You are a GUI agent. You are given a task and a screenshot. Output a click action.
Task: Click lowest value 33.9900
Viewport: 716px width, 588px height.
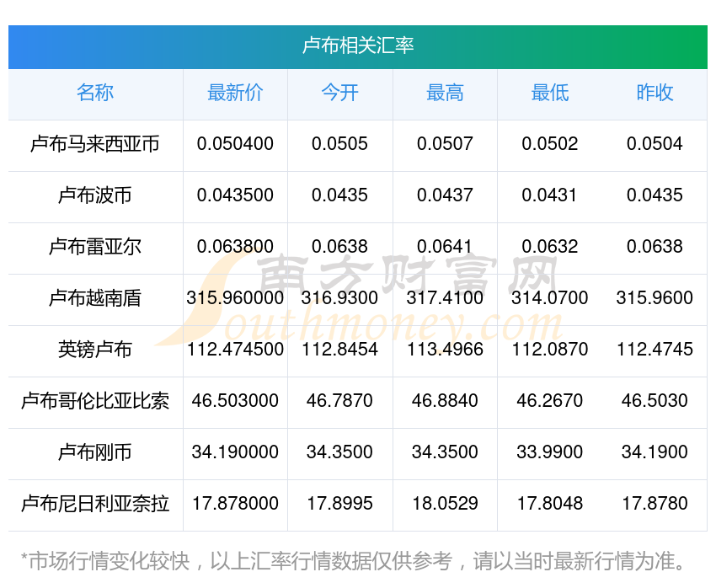click(x=550, y=452)
